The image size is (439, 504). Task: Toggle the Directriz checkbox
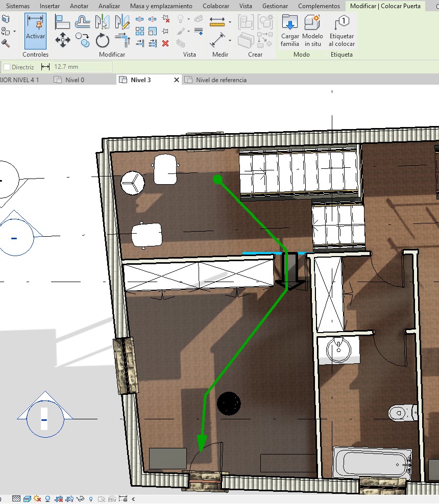pyautogui.click(x=7, y=67)
